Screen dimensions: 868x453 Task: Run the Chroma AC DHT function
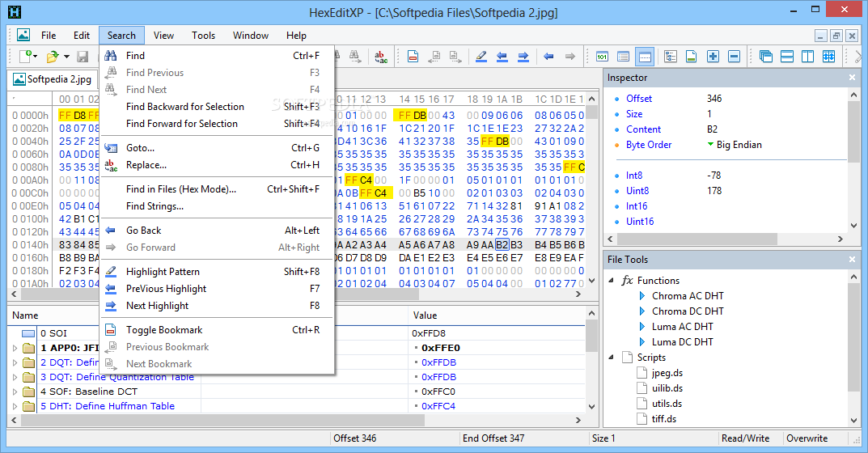tap(688, 296)
